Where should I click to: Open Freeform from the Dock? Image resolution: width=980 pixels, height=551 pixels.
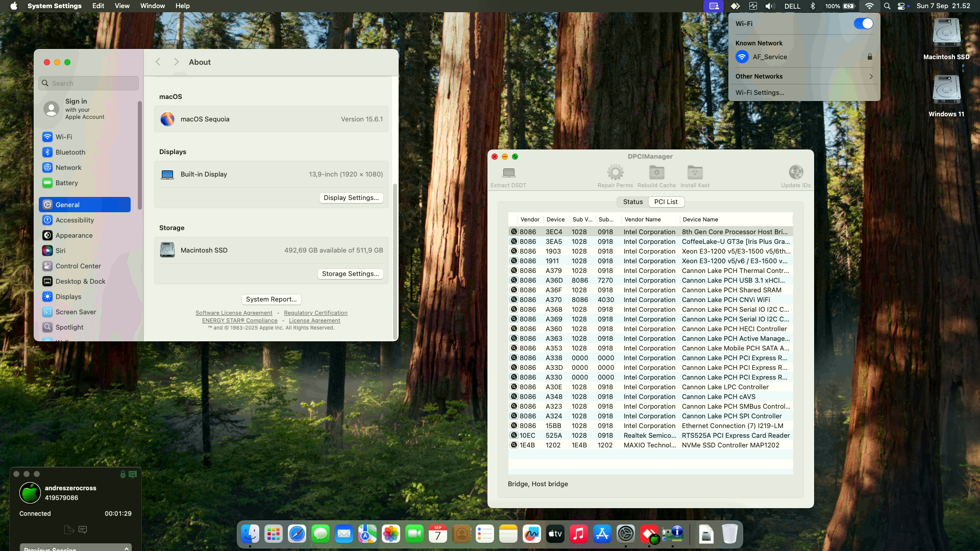[x=532, y=534]
